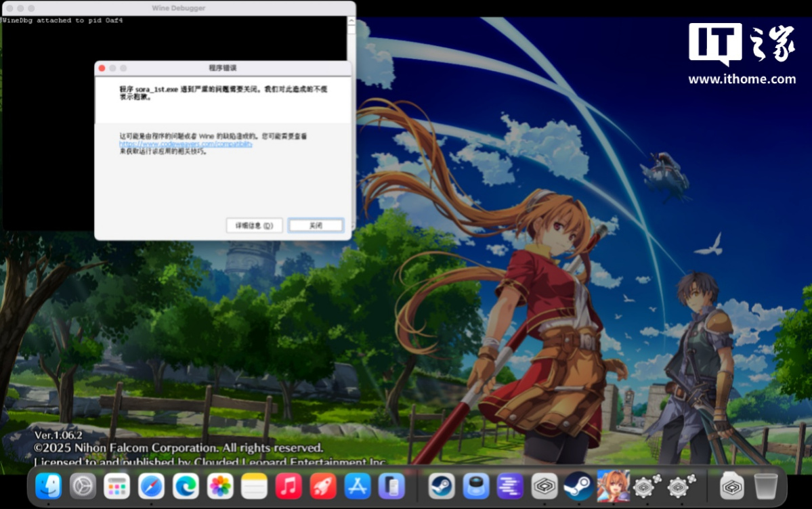Click the purple text-lines app icon
Viewport: 812px width, 509px height.
tap(510, 486)
